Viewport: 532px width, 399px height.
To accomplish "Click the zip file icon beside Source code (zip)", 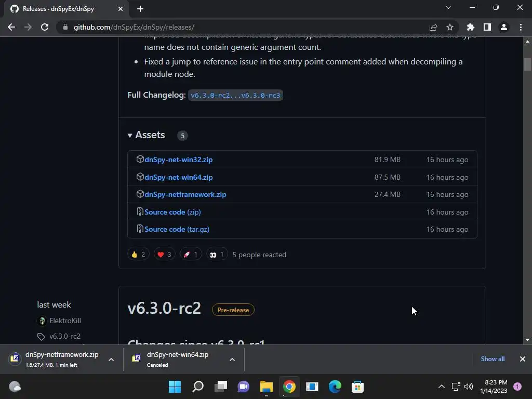I will click(x=140, y=212).
